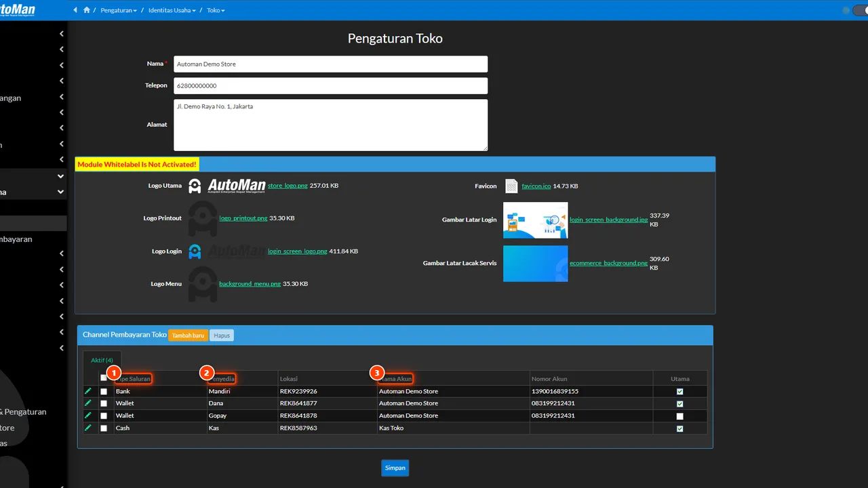The height and width of the screenshot is (488, 868).
Task: Toggle Utama checkbox for Kas row
Action: [680, 428]
